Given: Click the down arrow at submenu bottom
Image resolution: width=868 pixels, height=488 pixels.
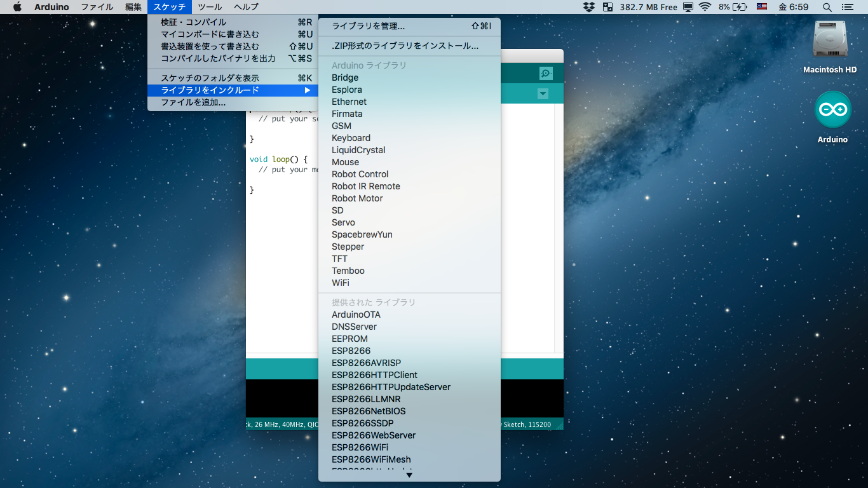Looking at the screenshot, I should point(409,475).
